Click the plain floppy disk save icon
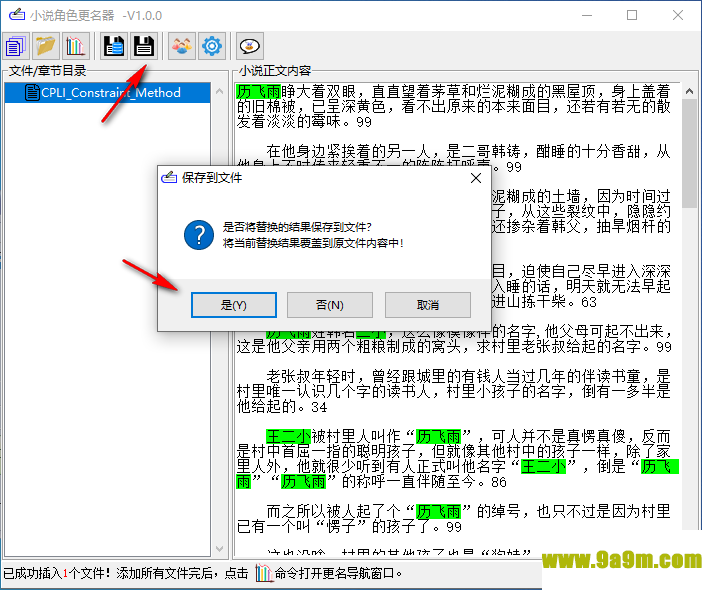This screenshot has width=702, height=590. click(x=144, y=46)
